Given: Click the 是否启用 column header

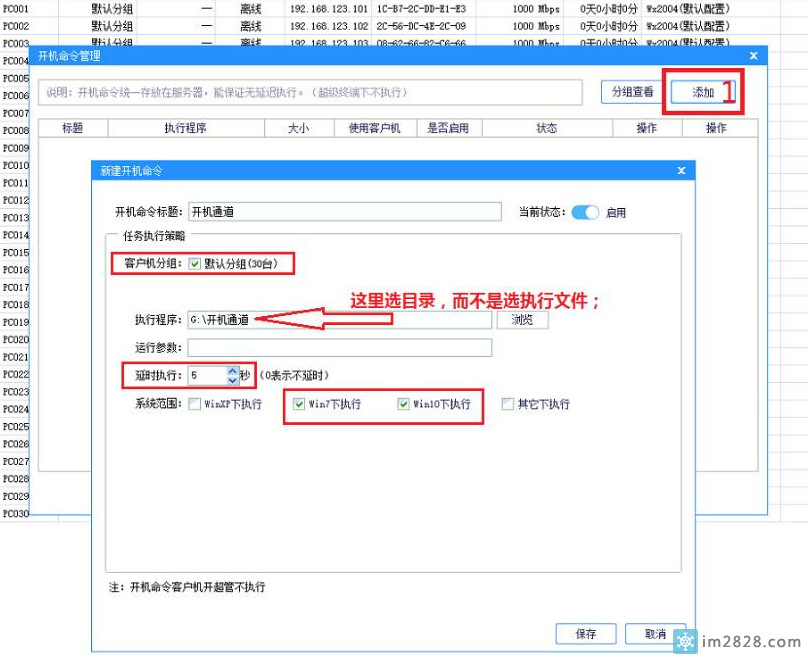Looking at the screenshot, I should [449, 127].
